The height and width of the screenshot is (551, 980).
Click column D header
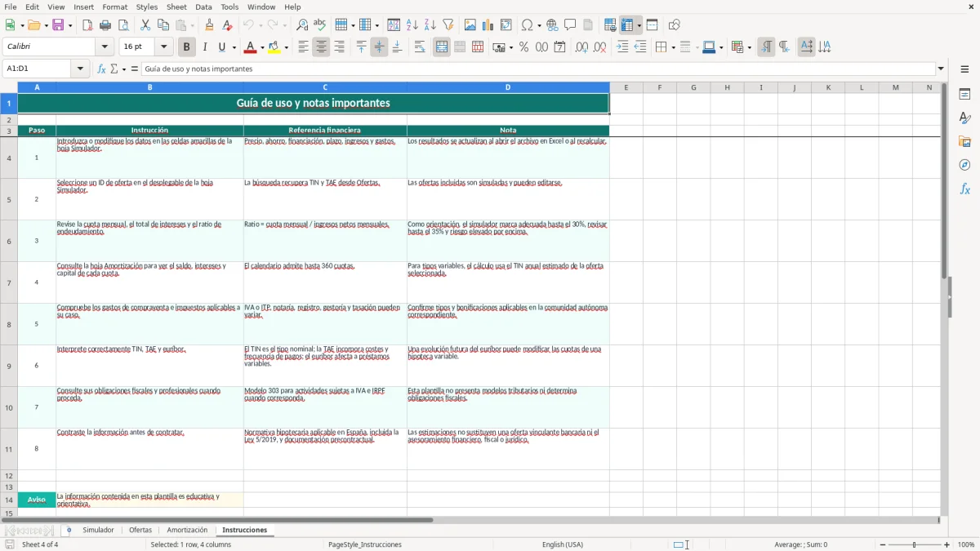click(x=508, y=87)
